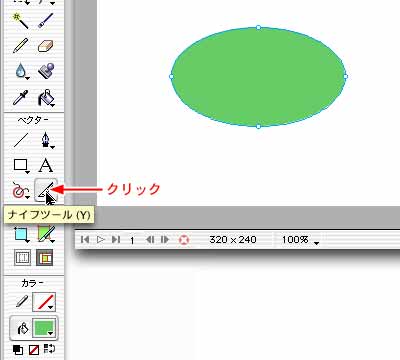The height and width of the screenshot is (360, 400).
Task: Click the play animation button
Action: coord(100,240)
